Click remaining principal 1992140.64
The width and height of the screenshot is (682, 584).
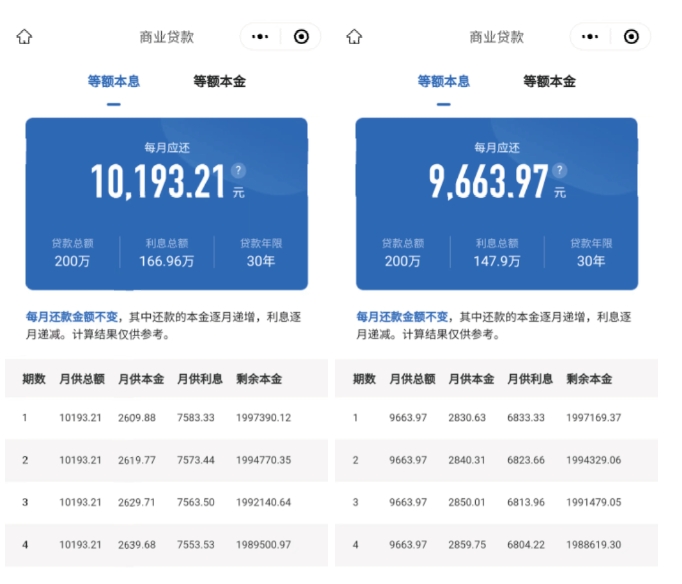pyautogui.click(x=264, y=502)
